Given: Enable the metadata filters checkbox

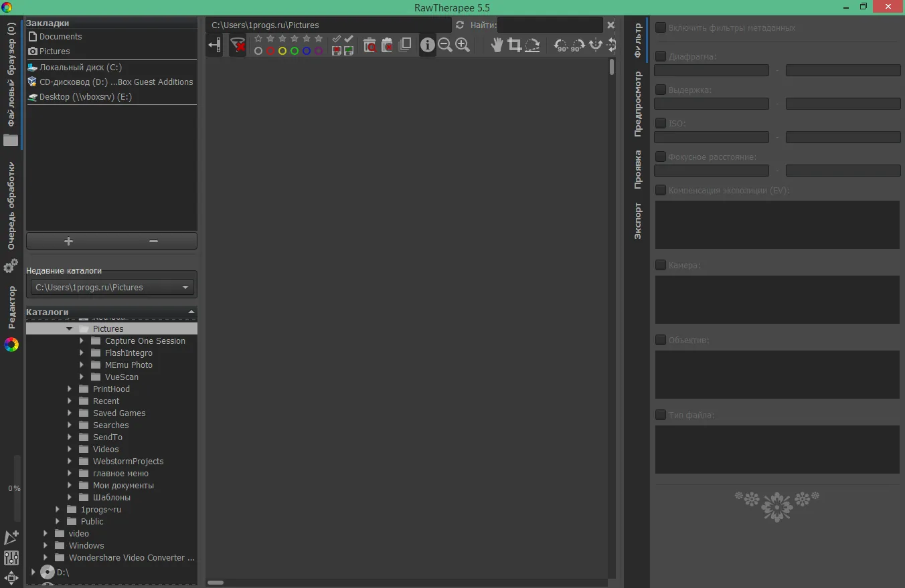Looking at the screenshot, I should coord(661,28).
